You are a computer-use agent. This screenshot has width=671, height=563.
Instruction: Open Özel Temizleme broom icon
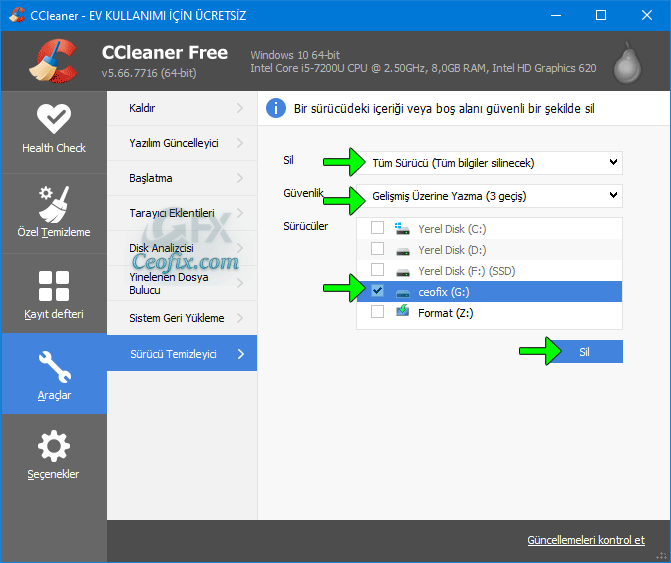(54, 204)
